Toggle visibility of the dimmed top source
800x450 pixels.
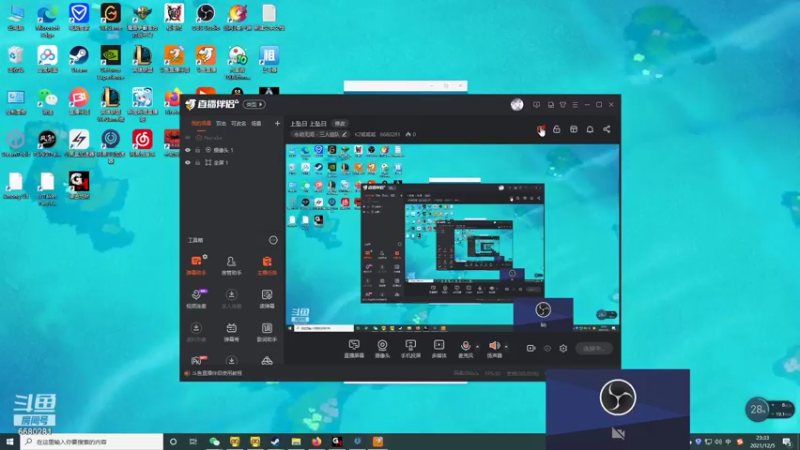click(188, 138)
